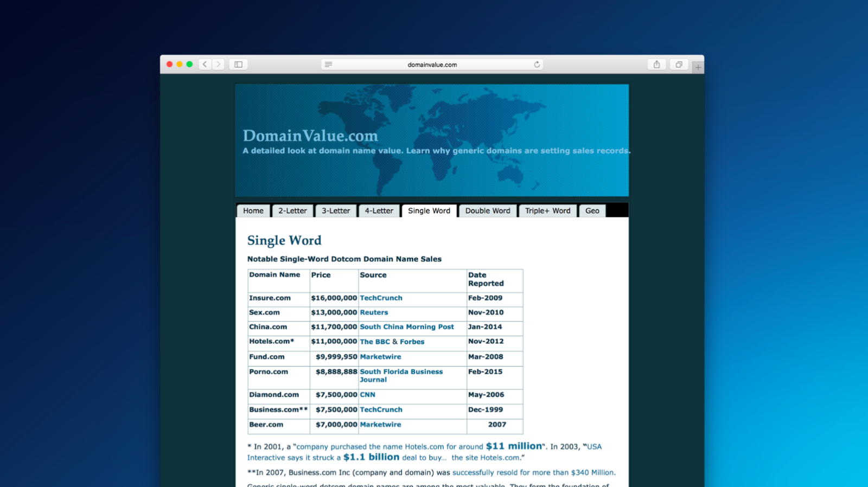Open TechCrunch source for Insure.com
The height and width of the screenshot is (487, 868).
pos(381,298)
